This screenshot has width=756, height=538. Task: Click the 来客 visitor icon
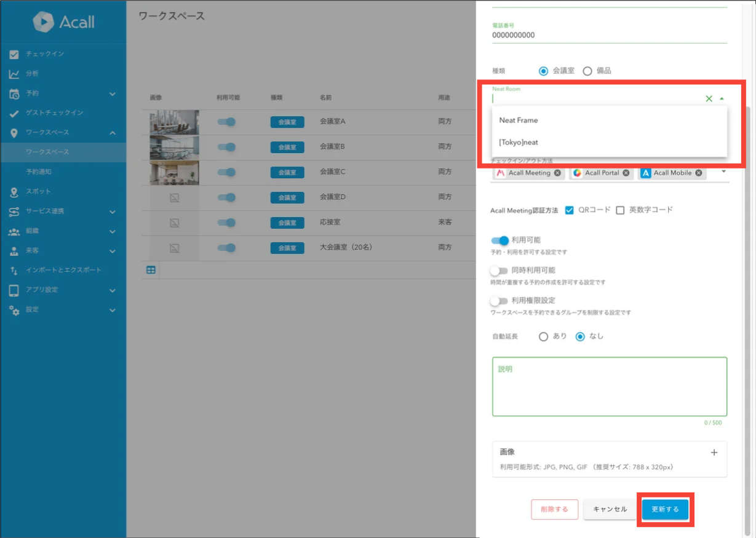click(x=14, y=251)
